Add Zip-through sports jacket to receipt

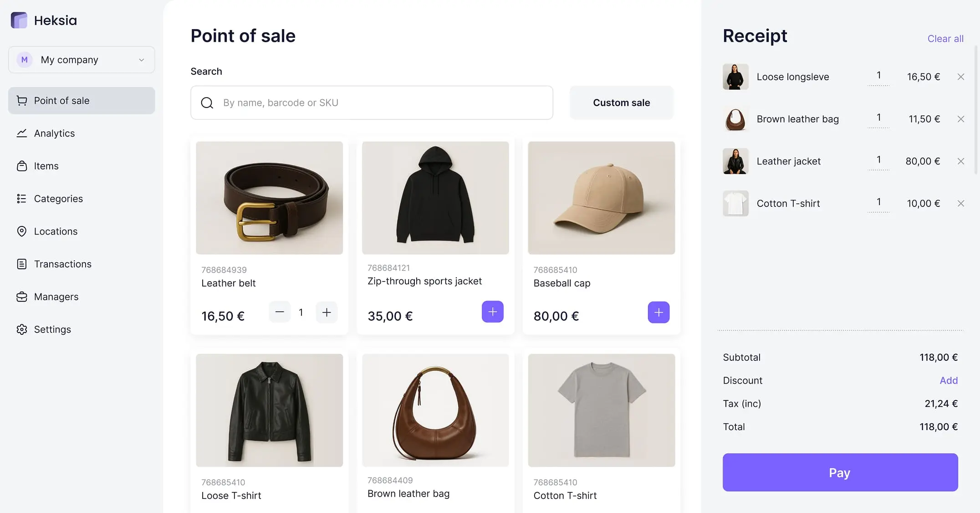[x=492, y=312]
